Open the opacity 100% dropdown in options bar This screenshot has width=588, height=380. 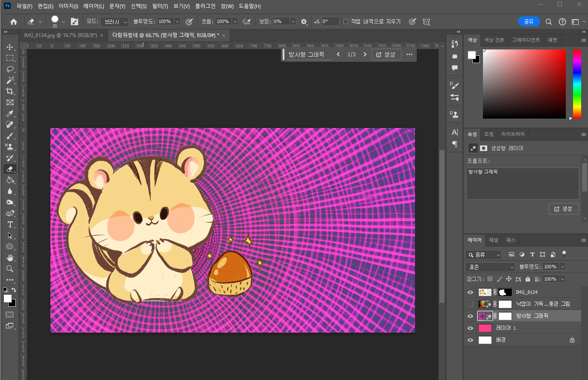pos(177,21)
